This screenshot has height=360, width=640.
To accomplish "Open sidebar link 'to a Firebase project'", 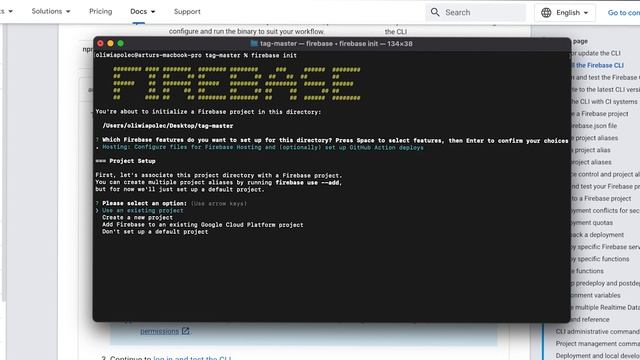I will (601, 198).
